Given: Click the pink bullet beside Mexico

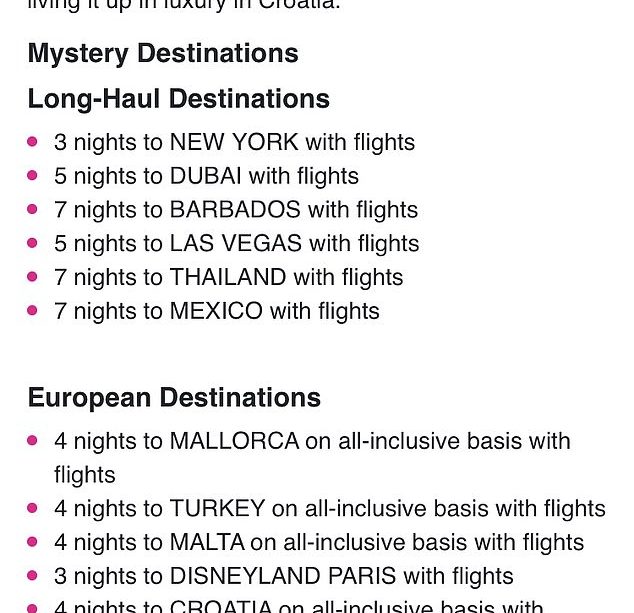Looking at the screenshot, I should 32,311.
